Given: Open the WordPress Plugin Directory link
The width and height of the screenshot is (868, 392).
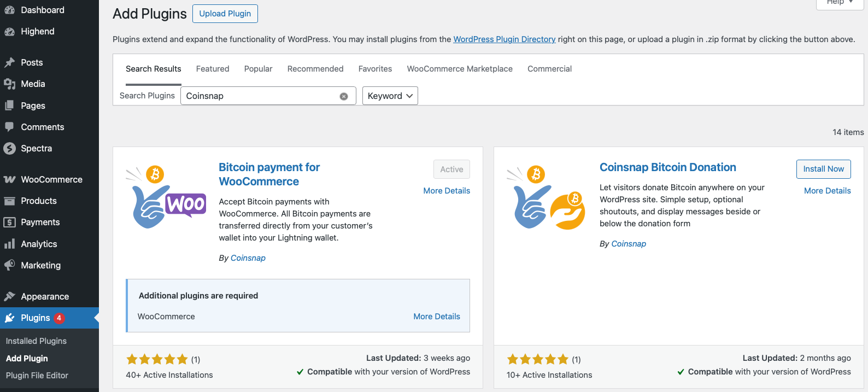Looking at the screenshot, I should coord(505,39).
